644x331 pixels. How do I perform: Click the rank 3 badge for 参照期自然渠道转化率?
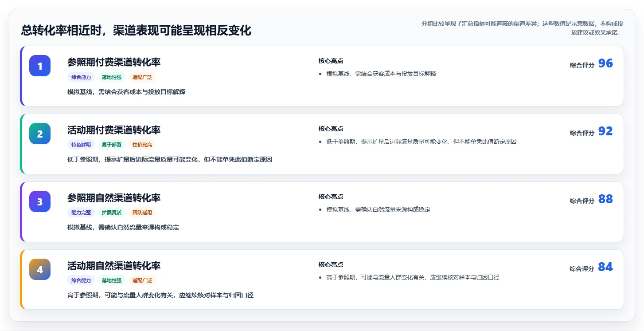click(x=40, y=201)
